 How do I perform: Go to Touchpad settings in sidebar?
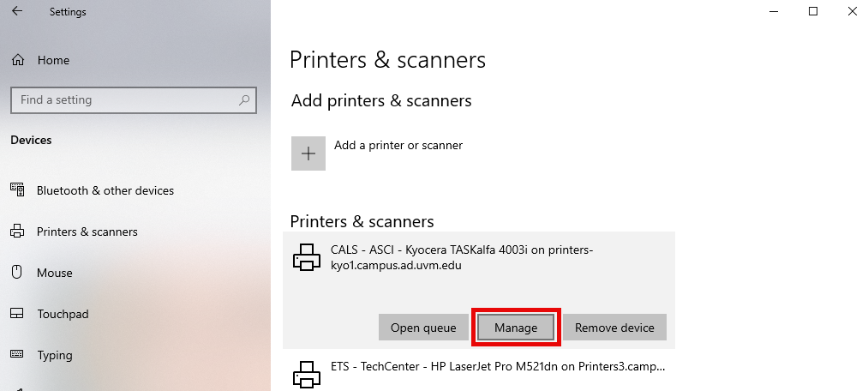click(x=63, y=314)
